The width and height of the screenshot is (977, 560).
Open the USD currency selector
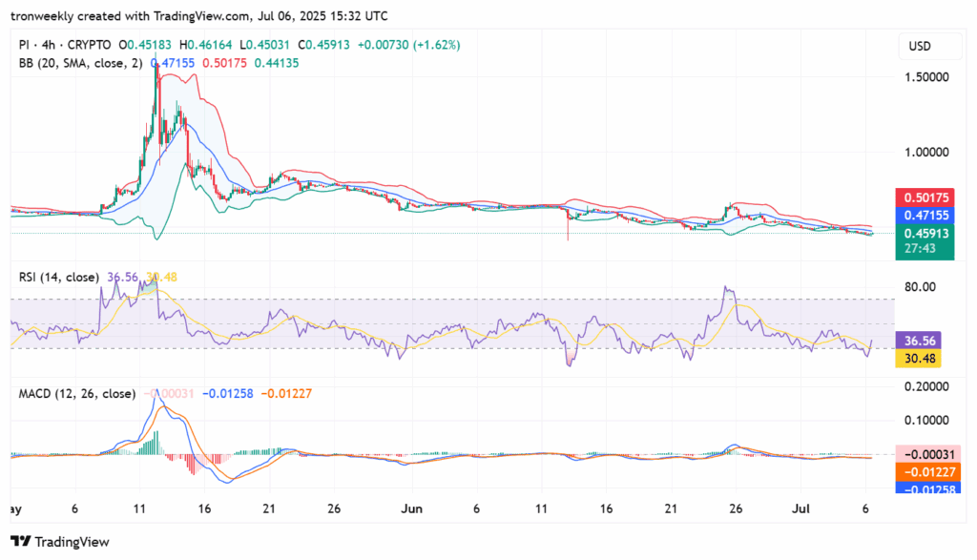920,47
